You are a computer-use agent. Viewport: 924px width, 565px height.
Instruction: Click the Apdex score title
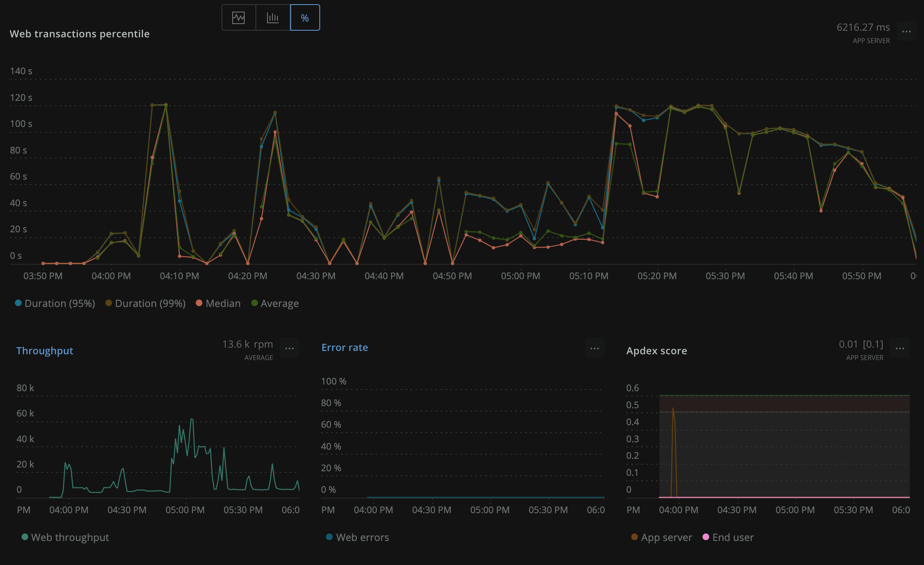(657, 351)
